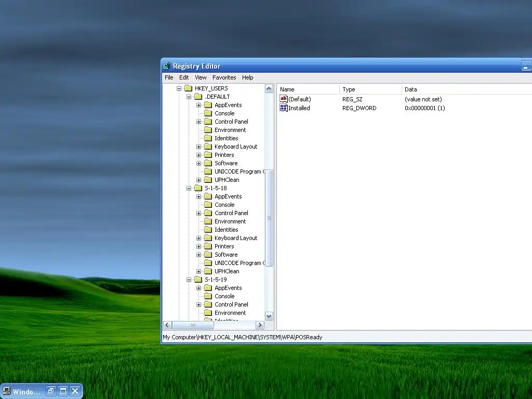Expand Printers under S-1-5-18
The image size is (532, 399).
199,247
